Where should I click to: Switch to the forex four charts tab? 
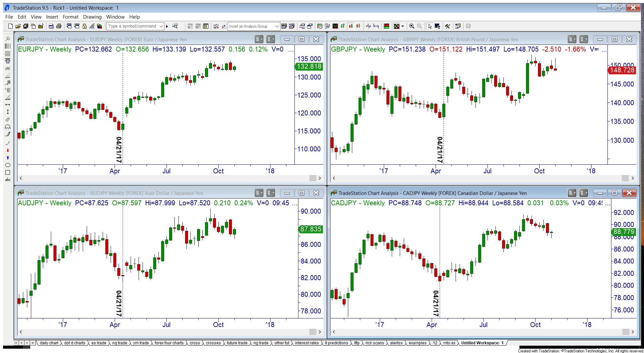169,343
